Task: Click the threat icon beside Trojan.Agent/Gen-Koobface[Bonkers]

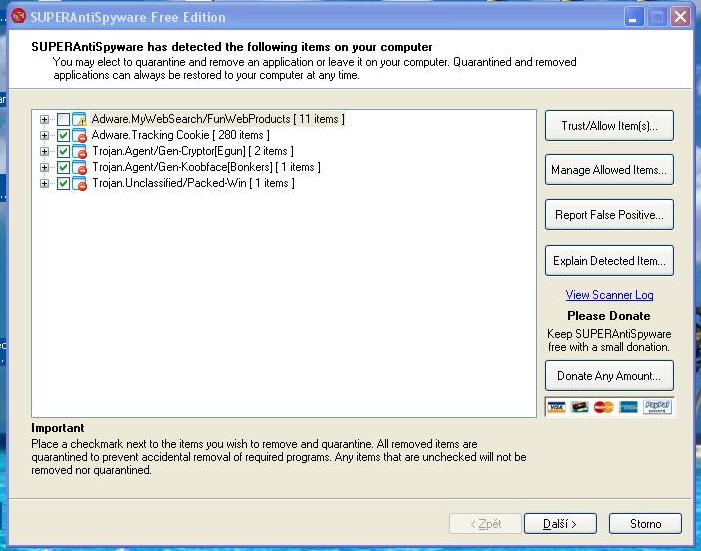Action: pos(79,168)
